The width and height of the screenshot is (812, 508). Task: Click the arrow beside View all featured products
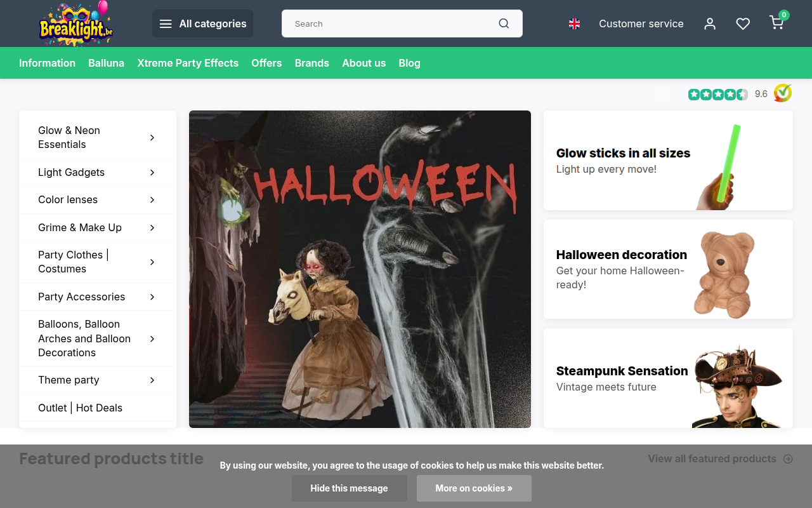(788, 458)
